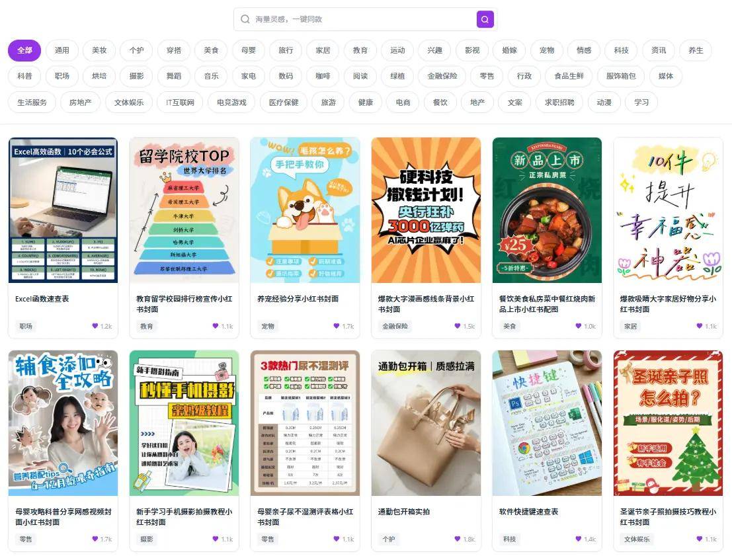Switch to the 美妆 category
732x560 pixels.
tap(99, 50)
